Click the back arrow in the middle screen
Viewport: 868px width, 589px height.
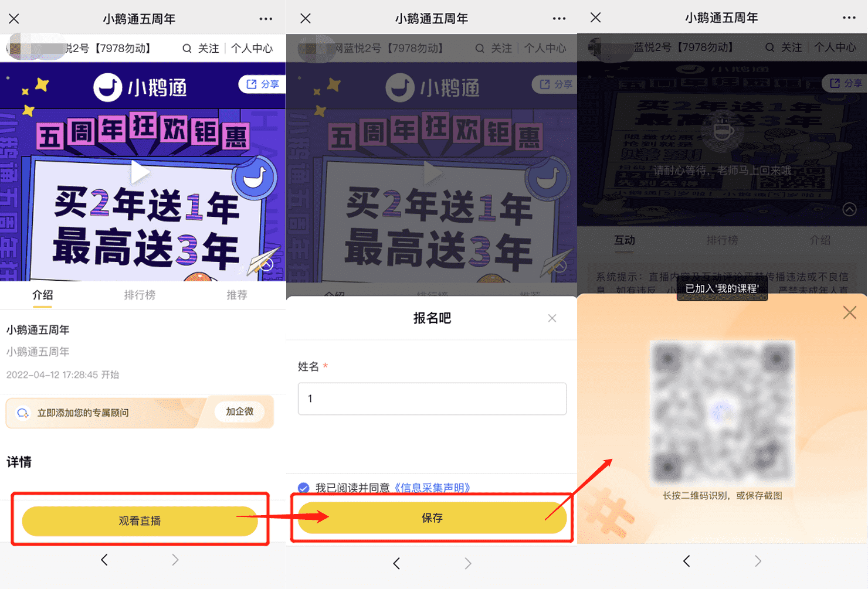coord(396,564)
